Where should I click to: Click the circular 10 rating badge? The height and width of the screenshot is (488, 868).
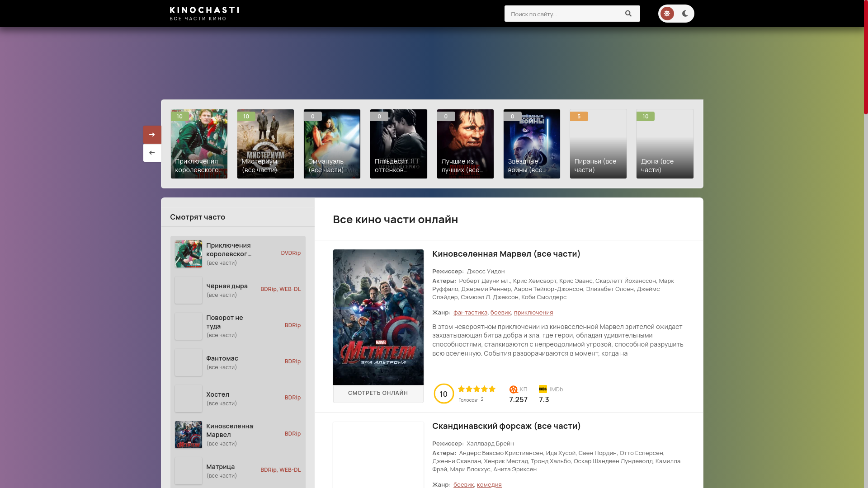click(443, 394)
